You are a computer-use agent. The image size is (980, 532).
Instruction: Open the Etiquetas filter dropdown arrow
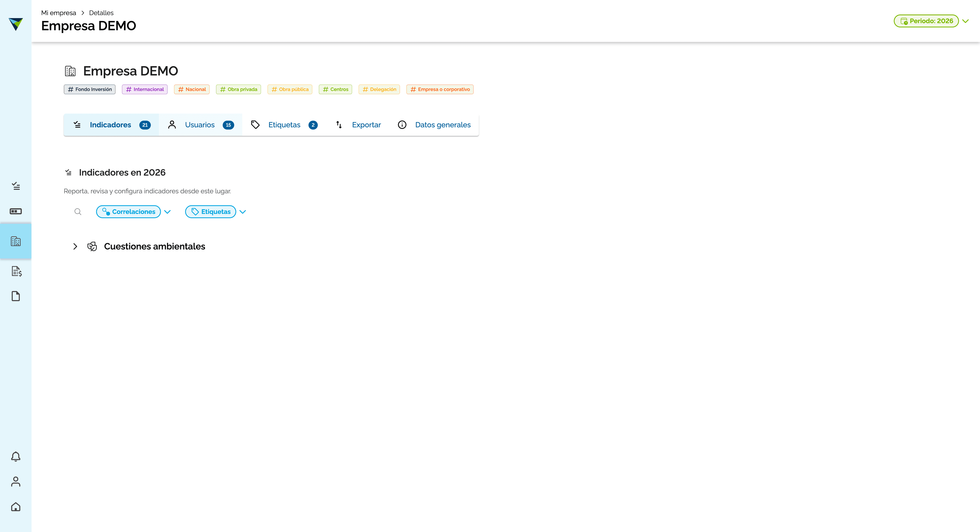(x=243, y=212)
